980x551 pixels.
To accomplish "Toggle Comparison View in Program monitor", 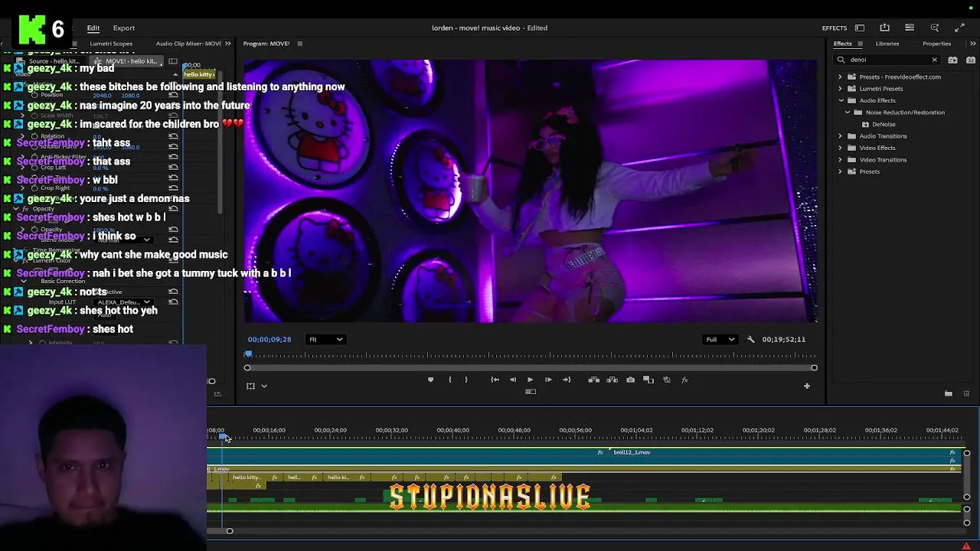I will 648,380.
